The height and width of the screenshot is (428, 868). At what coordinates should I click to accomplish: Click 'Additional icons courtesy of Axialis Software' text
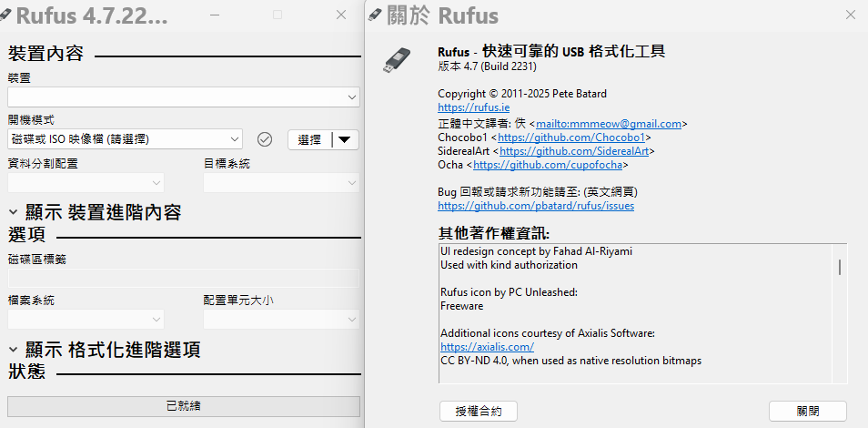click(548, 333)
